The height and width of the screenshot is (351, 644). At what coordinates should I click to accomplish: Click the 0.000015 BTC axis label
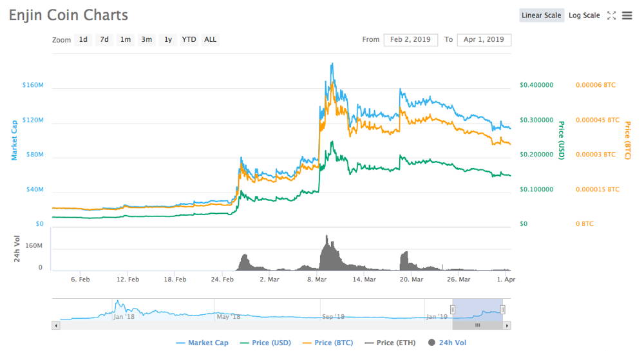coord(597,189)
